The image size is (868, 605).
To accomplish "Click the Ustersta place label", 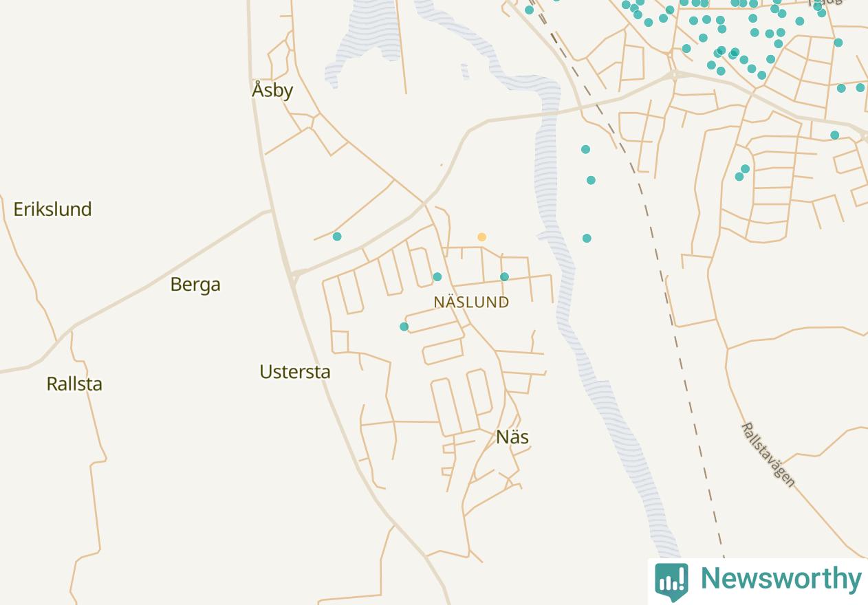I will click(295, 372).
